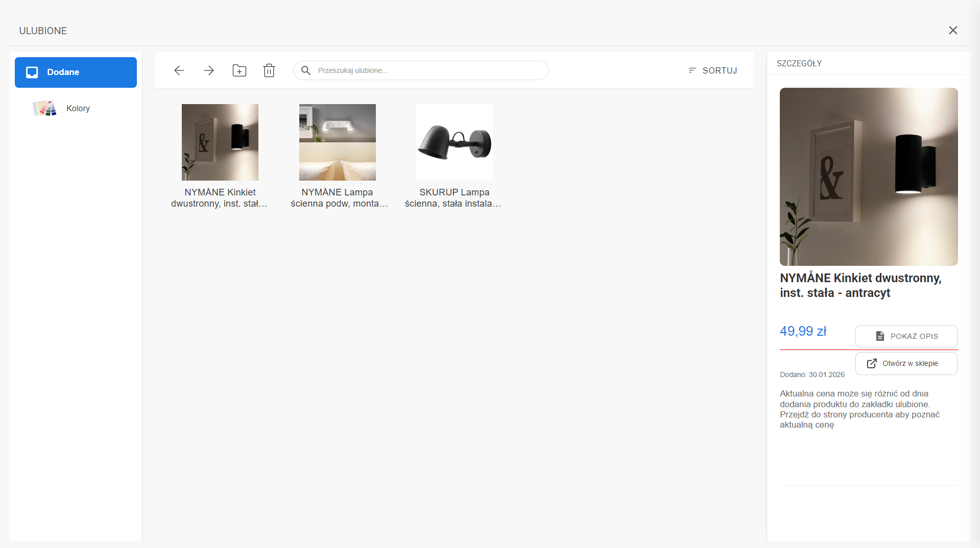The width and height of the screenshot is (980, 548).
Task: Click the add new folder icon
Action: 239,70
